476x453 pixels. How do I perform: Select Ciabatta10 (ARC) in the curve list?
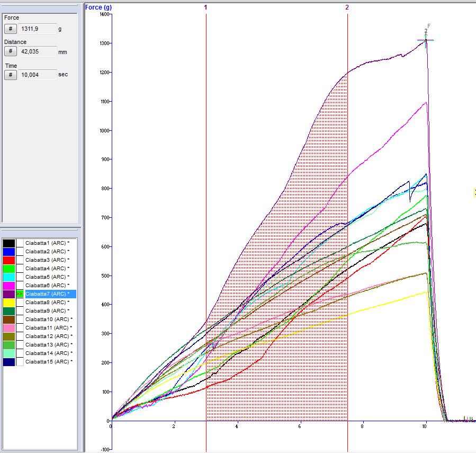[x=49, y=319]
